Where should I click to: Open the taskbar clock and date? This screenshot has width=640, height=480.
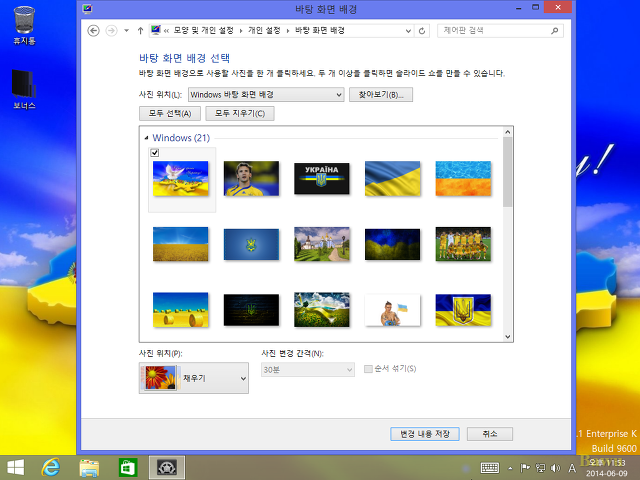607,468
